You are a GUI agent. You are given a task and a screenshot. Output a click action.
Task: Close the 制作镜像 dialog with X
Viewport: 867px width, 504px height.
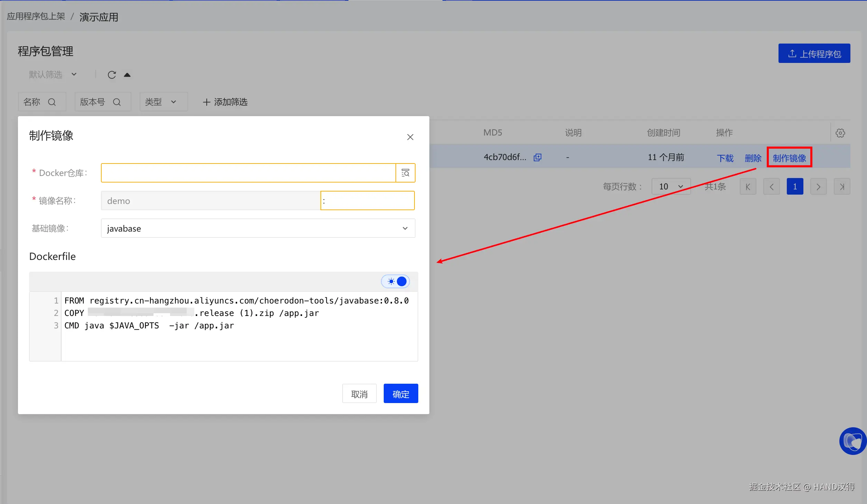[410, 137]
